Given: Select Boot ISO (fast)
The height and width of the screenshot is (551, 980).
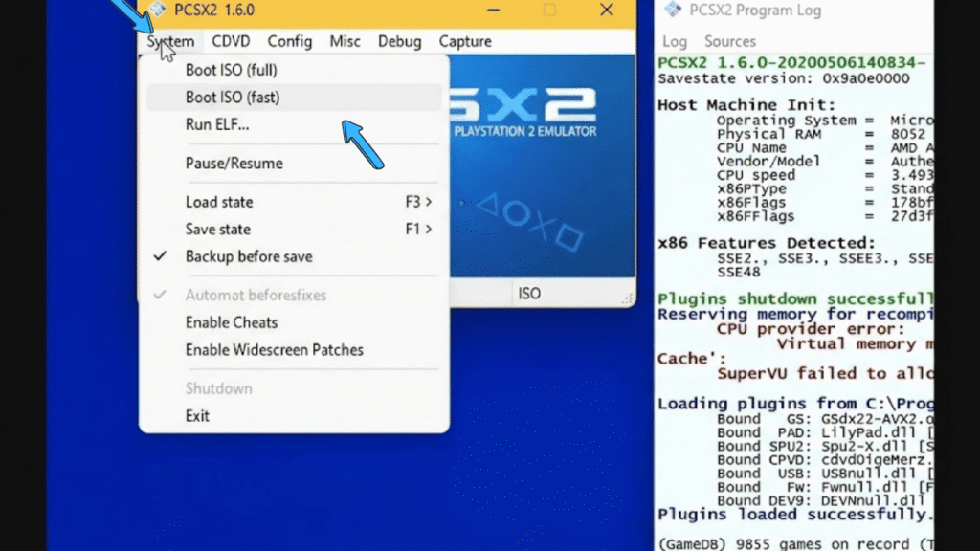Looking at the screenshot, I should 233,97.
